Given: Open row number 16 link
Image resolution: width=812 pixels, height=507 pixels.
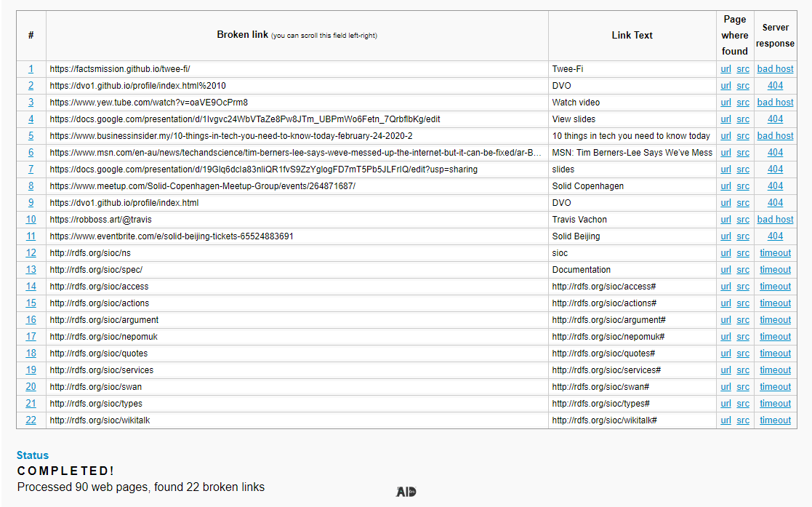Looking at the screenshot, I should [x=31, y=320].
